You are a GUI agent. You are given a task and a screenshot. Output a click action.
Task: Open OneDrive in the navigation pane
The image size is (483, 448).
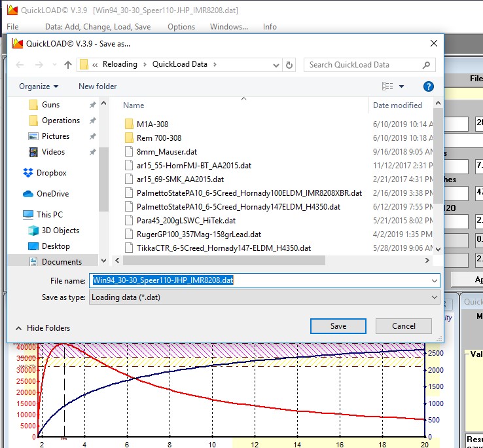tap(46, 194)
